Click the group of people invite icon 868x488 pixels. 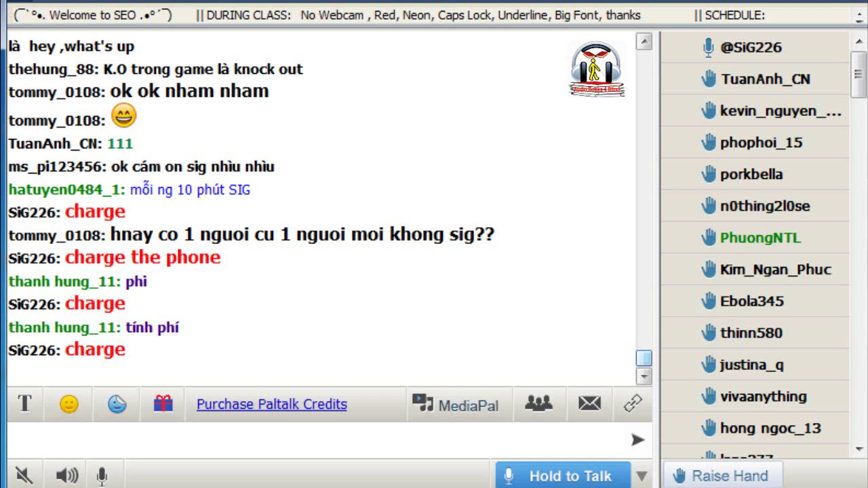[538, 403]
